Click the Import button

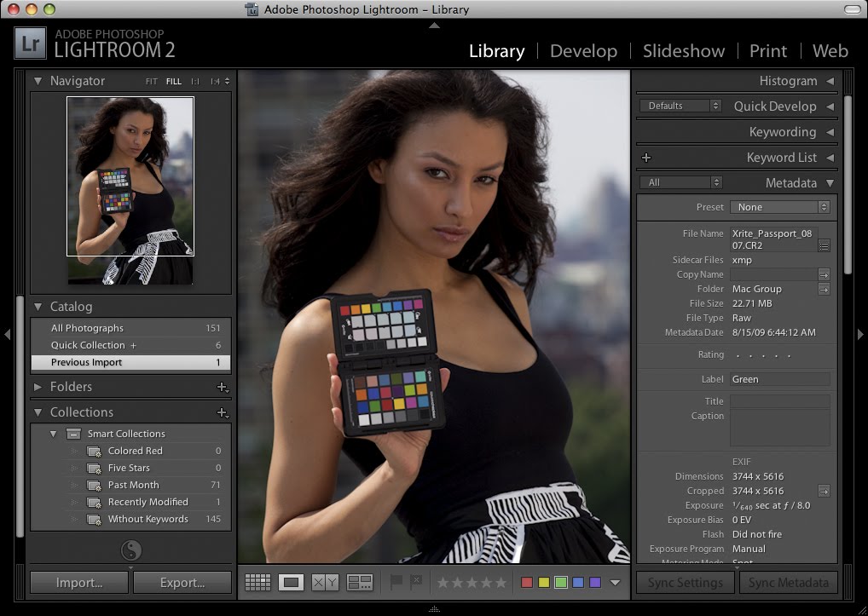[x=79, y=582]
